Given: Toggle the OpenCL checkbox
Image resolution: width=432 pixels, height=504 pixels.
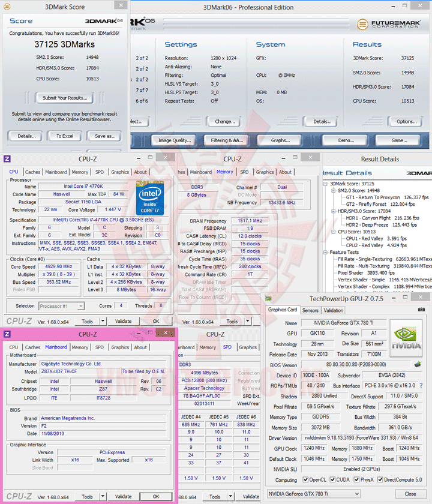Looking at the screenshot, I should pyautogui.click(x=305, y=479).
